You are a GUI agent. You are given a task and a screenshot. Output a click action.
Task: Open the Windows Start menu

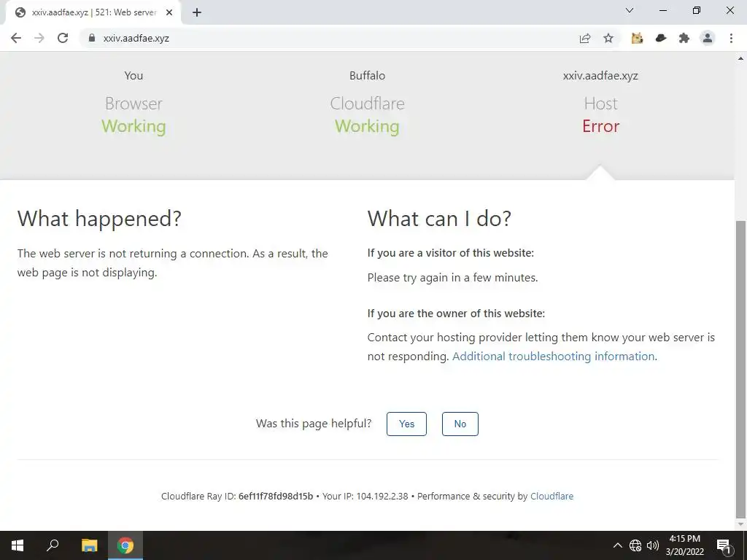18,545
